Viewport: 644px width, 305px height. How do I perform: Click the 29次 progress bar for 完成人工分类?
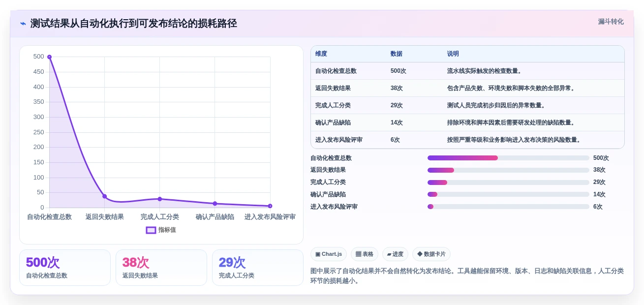click(508, 183)
